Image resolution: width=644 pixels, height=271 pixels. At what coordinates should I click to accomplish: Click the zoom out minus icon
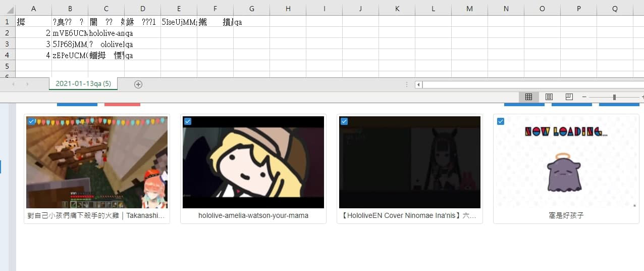[584, 97]
